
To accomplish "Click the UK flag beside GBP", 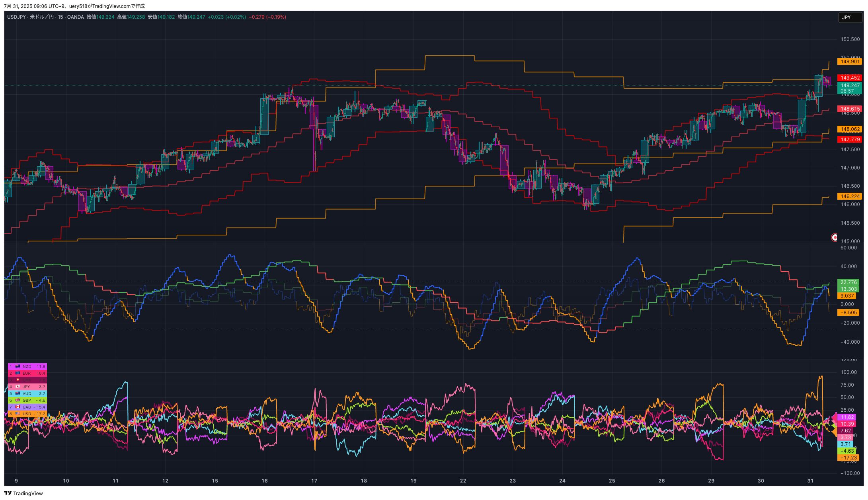I will tap(18, 400).
